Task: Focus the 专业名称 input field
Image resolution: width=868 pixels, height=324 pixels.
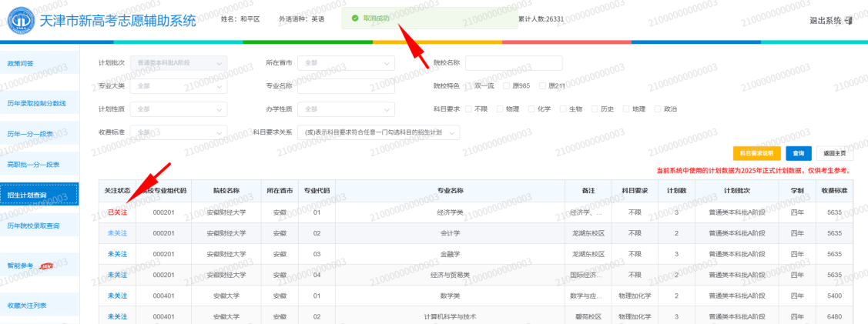Action: coord(346,86)
